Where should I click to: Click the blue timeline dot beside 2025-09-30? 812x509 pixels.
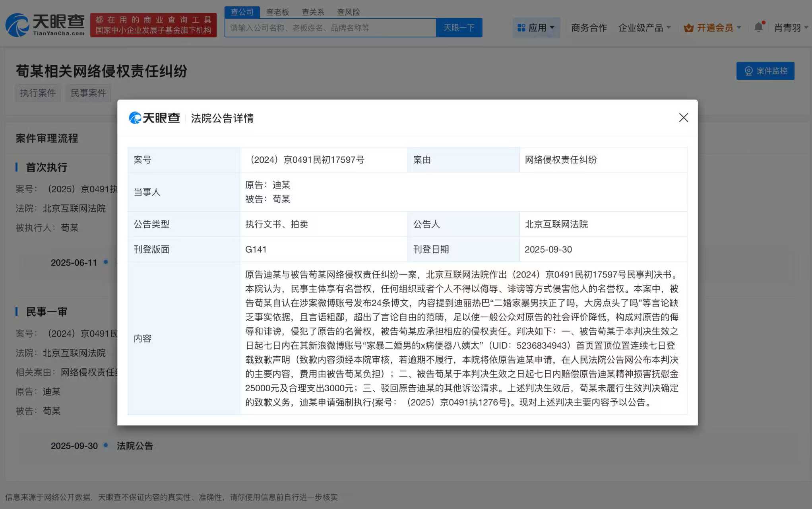105,445
